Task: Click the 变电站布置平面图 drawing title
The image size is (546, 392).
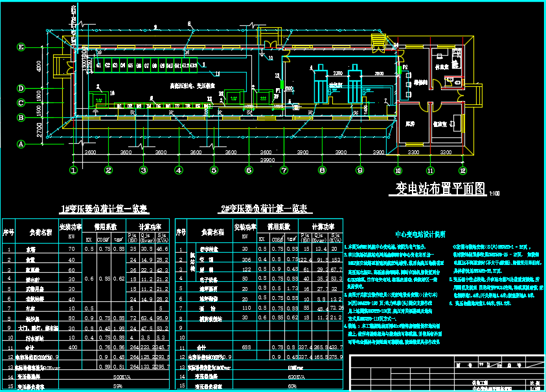Action: coord(440,189)
